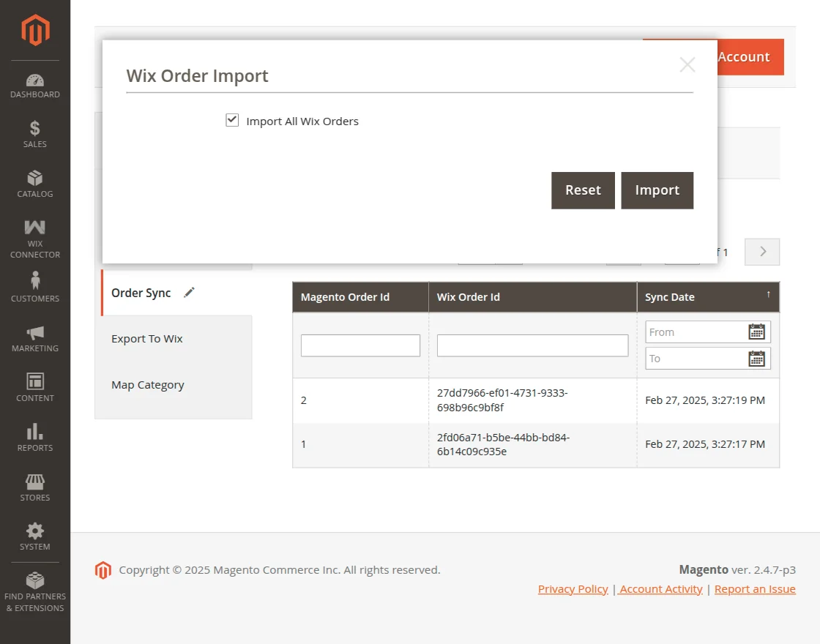Open the Catalog sidebar menu
Image resolution: width=820 pixels, height=644 pixels.
[x=35, y=184]
